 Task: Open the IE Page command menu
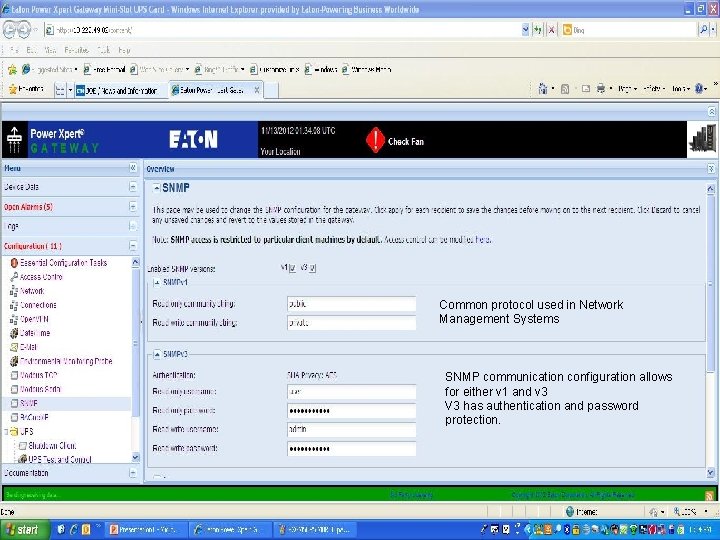[x=627, y=89]
